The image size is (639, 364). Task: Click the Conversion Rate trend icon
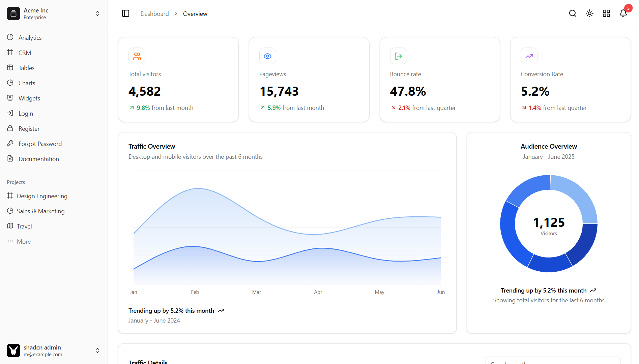click(x=529, y=56)
